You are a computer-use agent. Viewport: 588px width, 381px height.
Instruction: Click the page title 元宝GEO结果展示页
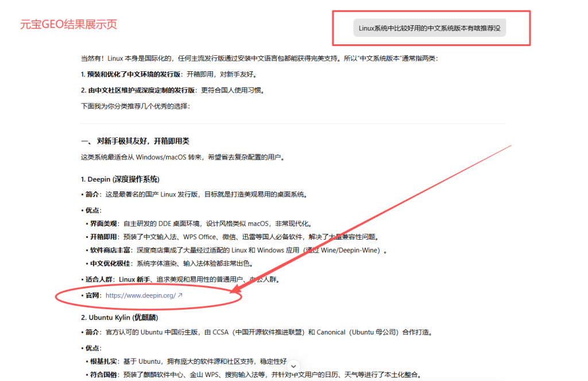pos(69,24)
